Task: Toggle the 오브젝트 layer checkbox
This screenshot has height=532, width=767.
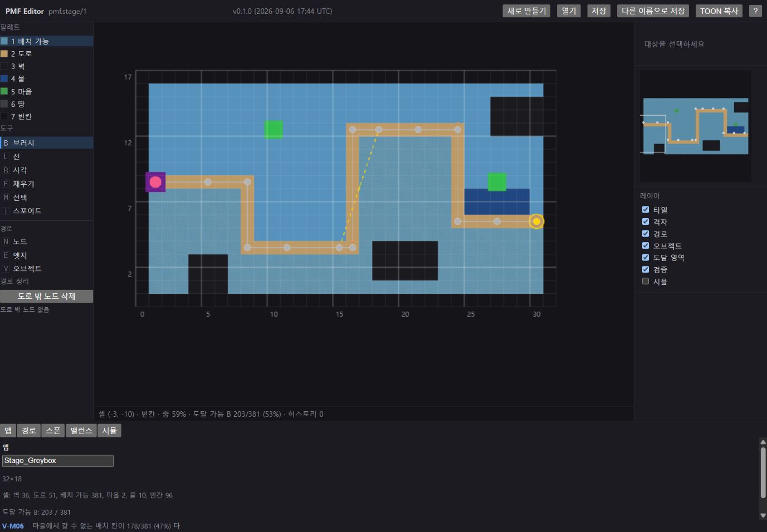Action: tap(646, 245)
